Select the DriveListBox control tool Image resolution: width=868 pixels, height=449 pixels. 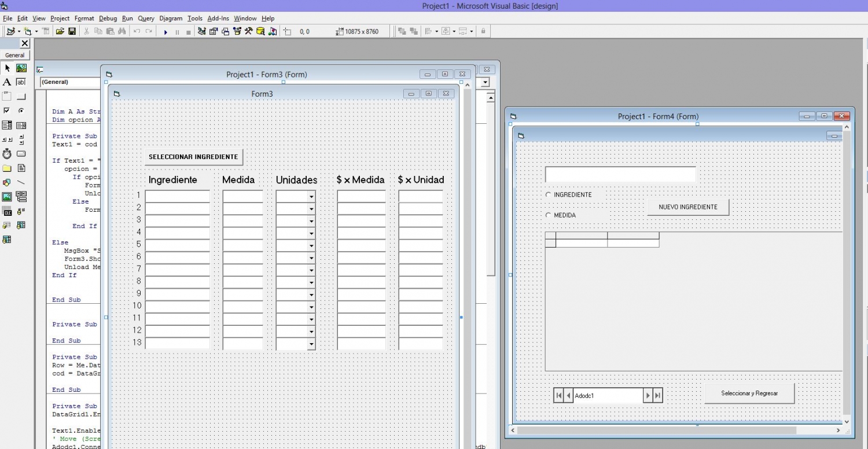click(21, 154)
